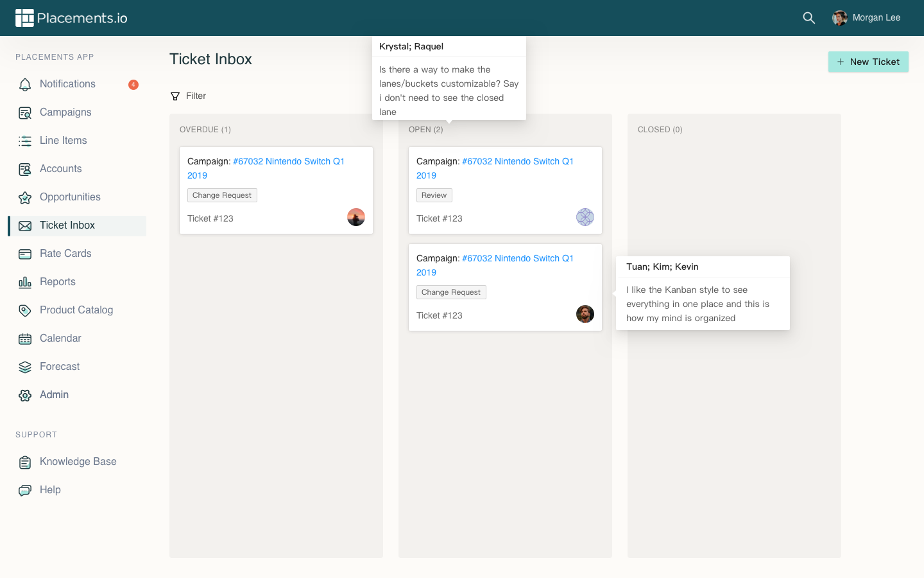Click the New Ticket button
Image resolution: width=924 pixels, height=578 pixels.
[868, 62]
